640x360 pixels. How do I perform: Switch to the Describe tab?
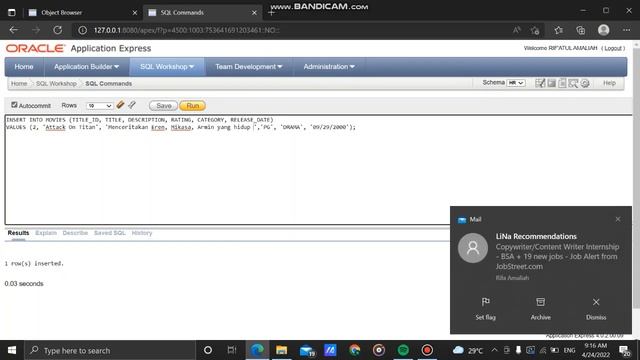pyautogui.click(x=75, y=233)
